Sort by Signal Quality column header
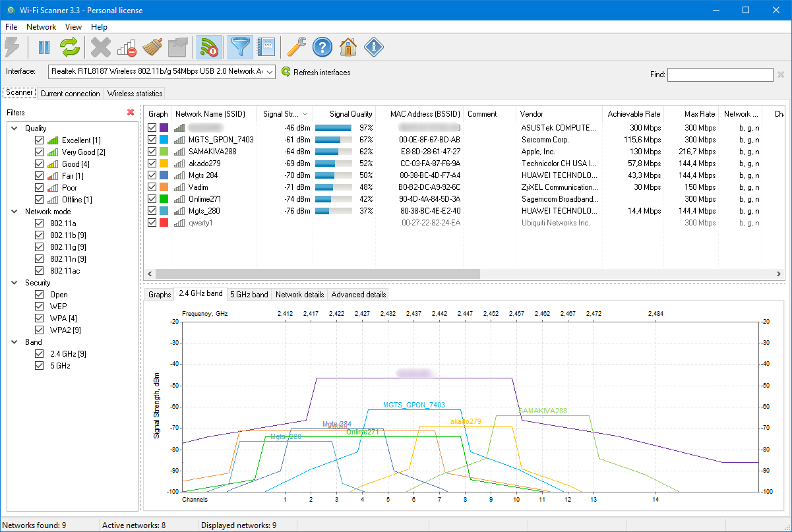Screen dimensions: 792x532 (x=344, y=114)
